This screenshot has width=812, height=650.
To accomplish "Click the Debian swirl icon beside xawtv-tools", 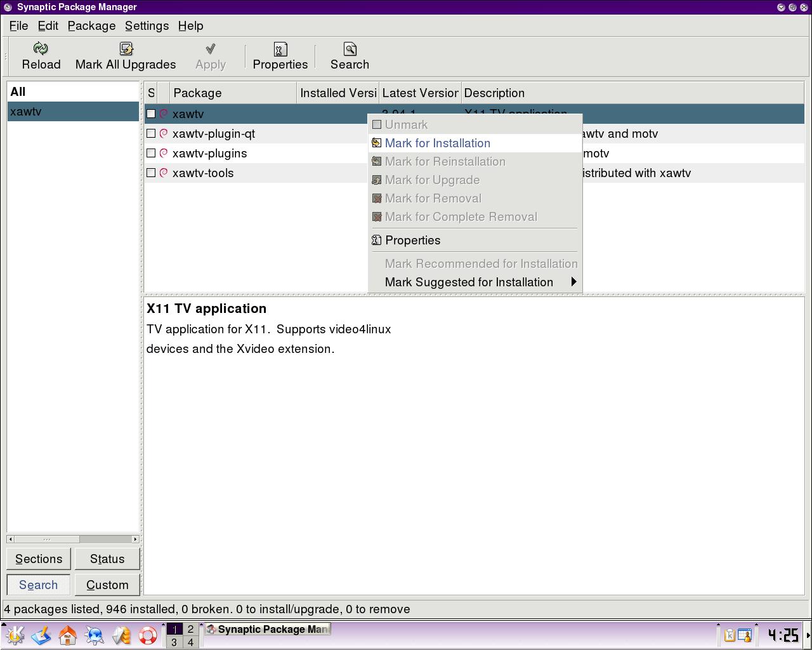I will (x=164, y=173).
